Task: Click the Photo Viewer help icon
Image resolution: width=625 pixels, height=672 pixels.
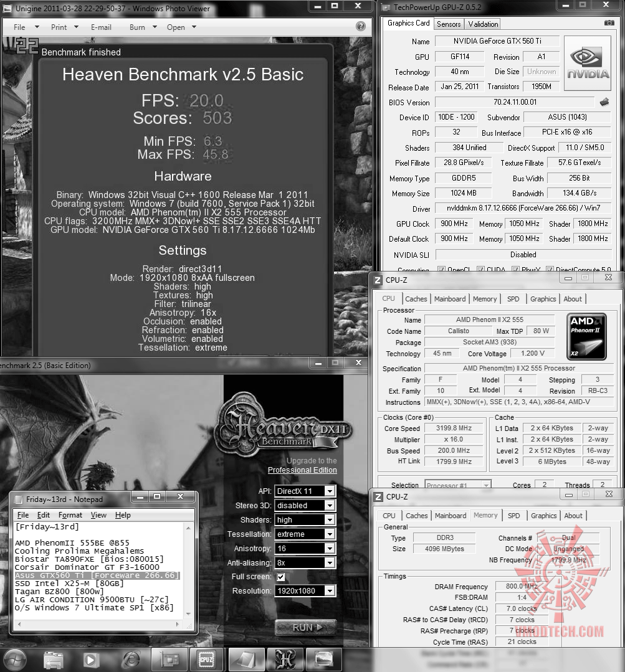Action: pos(361,27)
